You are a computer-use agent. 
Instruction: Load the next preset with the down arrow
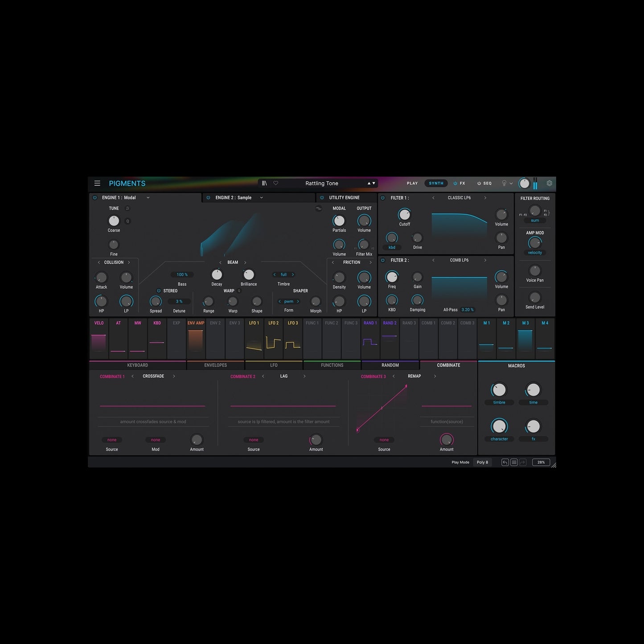(373, 183)
